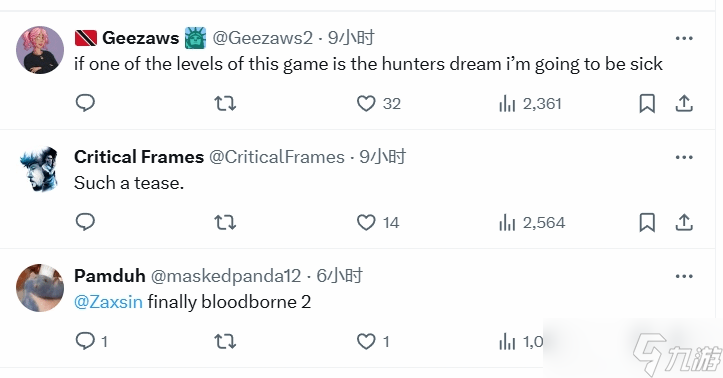Retweet the Critical Frames post
723x378 pixels.
pyautogui.click(x=225, y=223)
